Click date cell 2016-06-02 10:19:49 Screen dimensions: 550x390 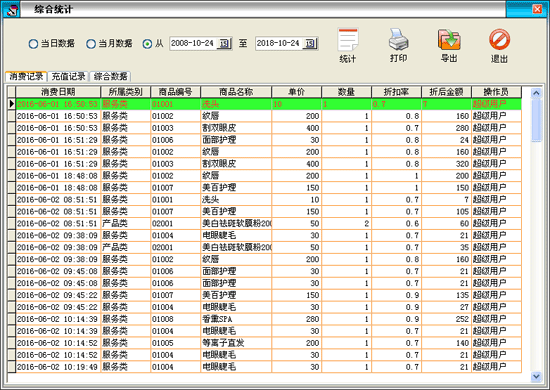(x=58, y=367)
